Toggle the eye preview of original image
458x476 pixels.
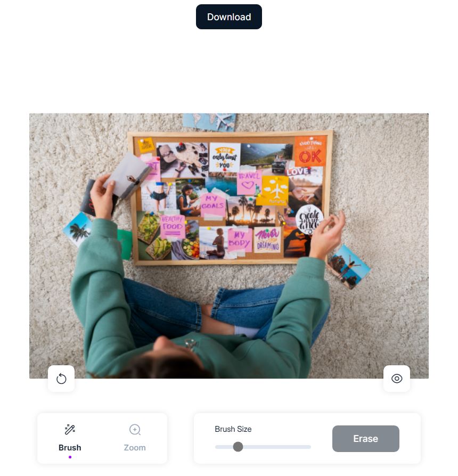pos(397,379)
